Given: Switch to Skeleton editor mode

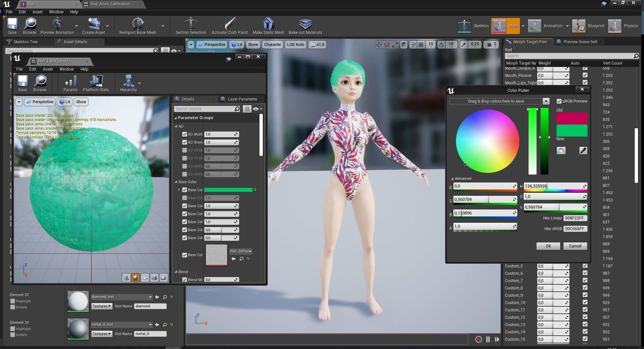Looking at the screenshot, I should coord(473,26).
